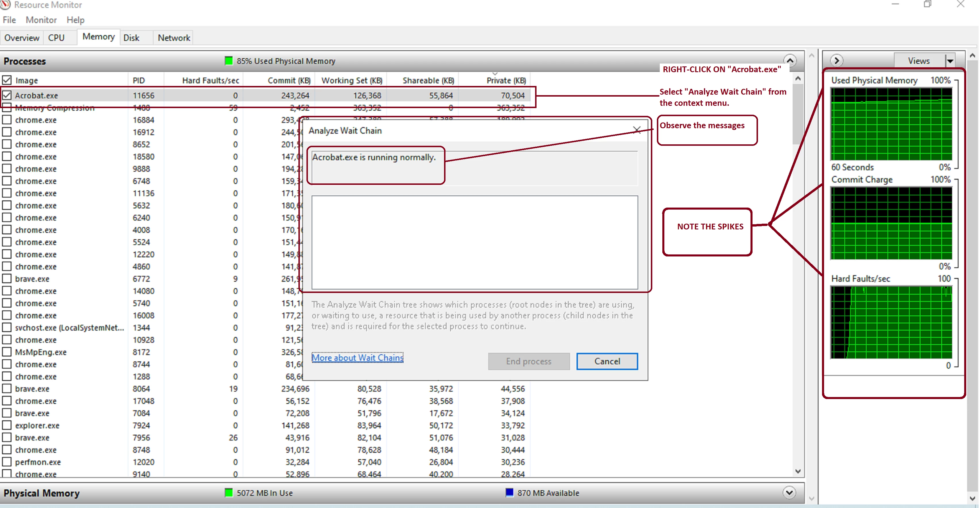Click green Used Physical Memory indicator square
The height and width of the screenshot is (508, 980).
coord(228,61)
